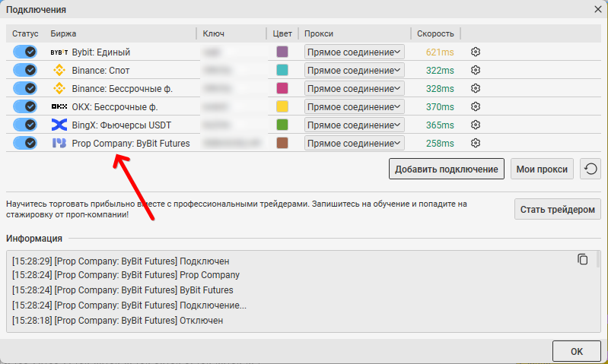Click the OKX exchange logo
The image size is (608, 364).
tap(59, 106)
